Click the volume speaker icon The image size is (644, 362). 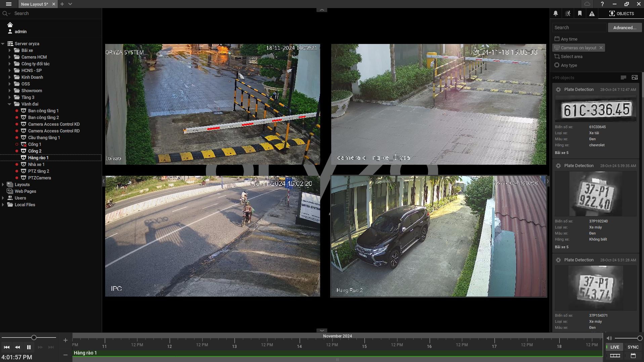tap(609, 338)
